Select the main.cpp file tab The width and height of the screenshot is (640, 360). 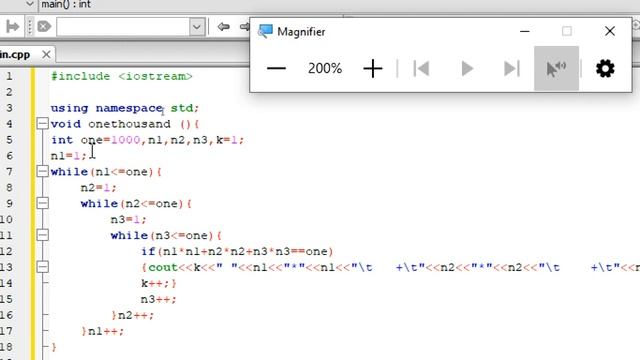(x=15, y=54)
